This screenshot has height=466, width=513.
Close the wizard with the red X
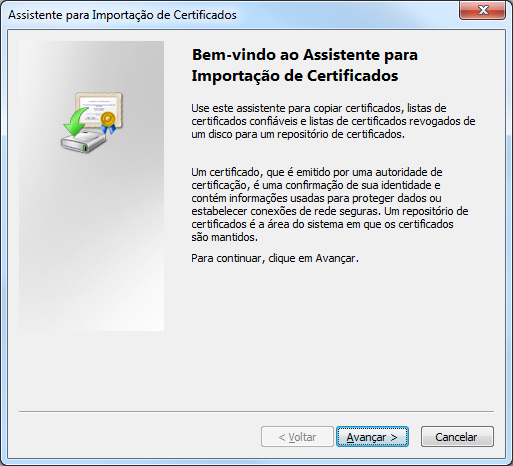click(x=482, y=10)
